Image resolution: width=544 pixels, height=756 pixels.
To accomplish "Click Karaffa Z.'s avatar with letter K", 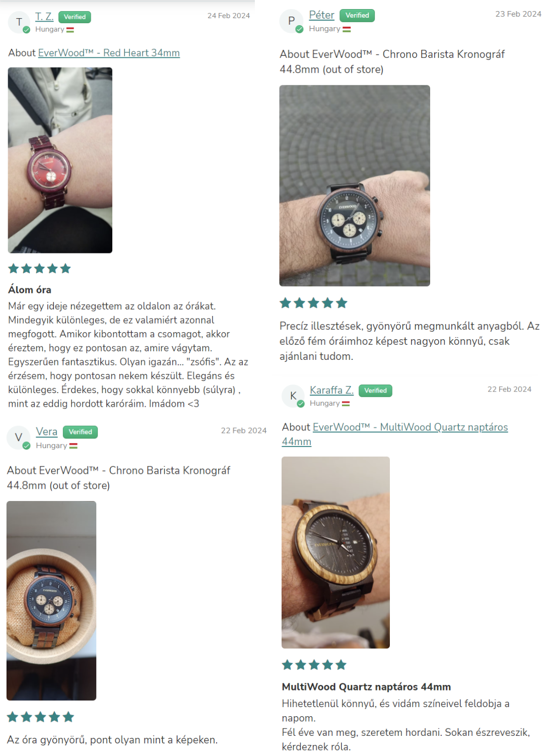I will (x=293, y=396).
